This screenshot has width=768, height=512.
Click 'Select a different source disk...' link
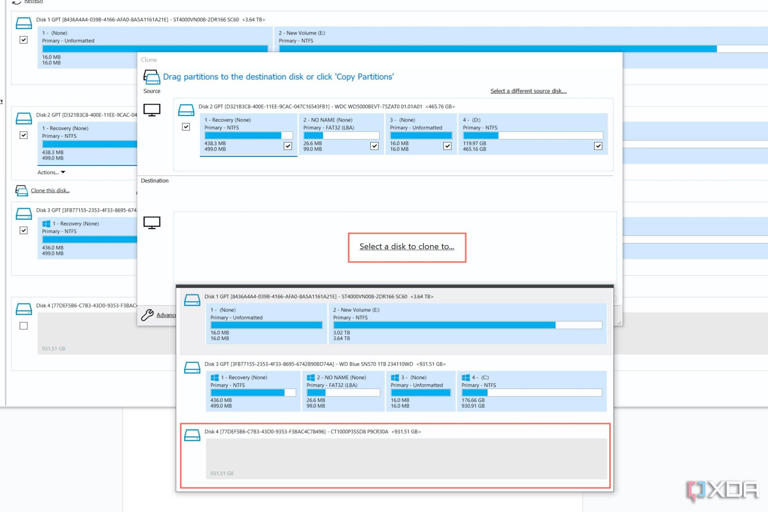[x=528, y=91]
